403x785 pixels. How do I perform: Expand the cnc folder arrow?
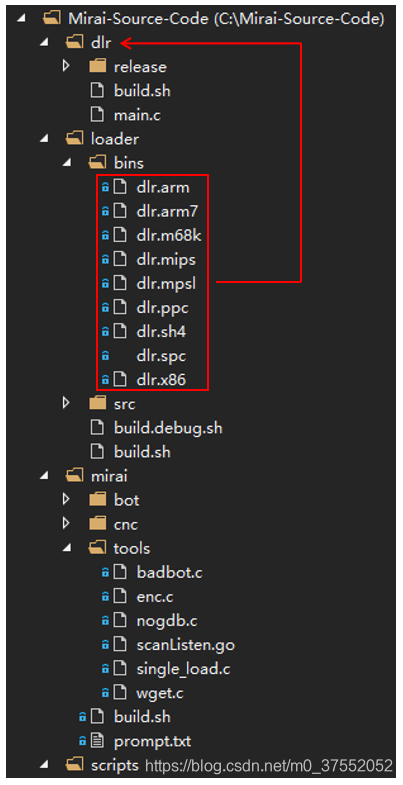coord(66,524)
